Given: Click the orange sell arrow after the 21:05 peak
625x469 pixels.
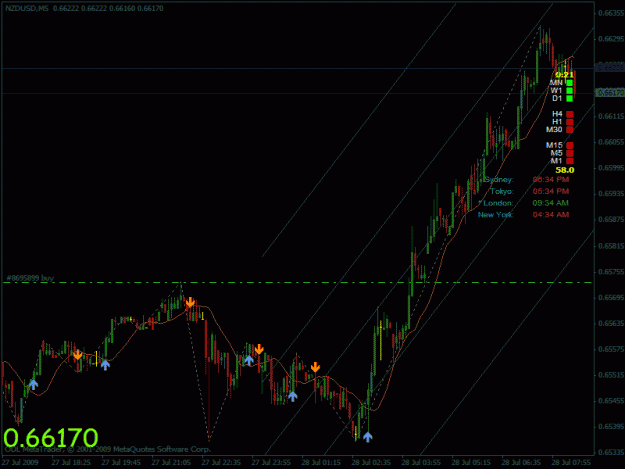Looking at the screenshot, I should click(190, 302).
